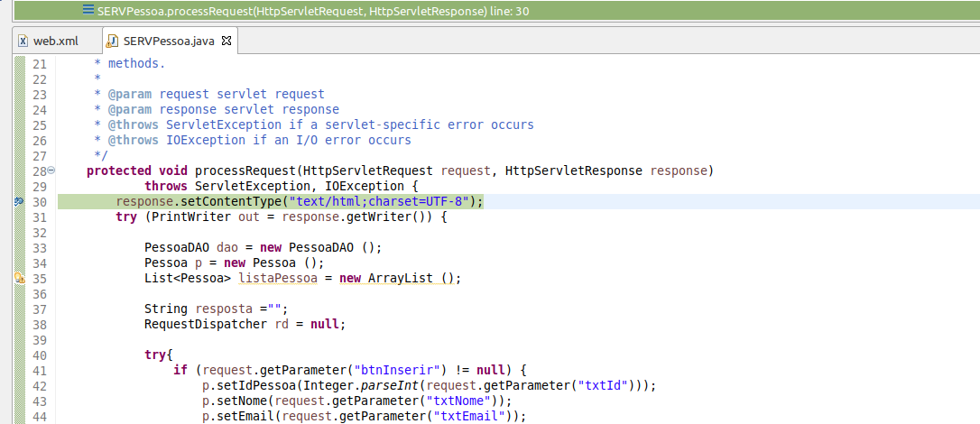Click the resposta variable on line 37
The height and width of the screenshot is (424, 980).
coord(225,309)
